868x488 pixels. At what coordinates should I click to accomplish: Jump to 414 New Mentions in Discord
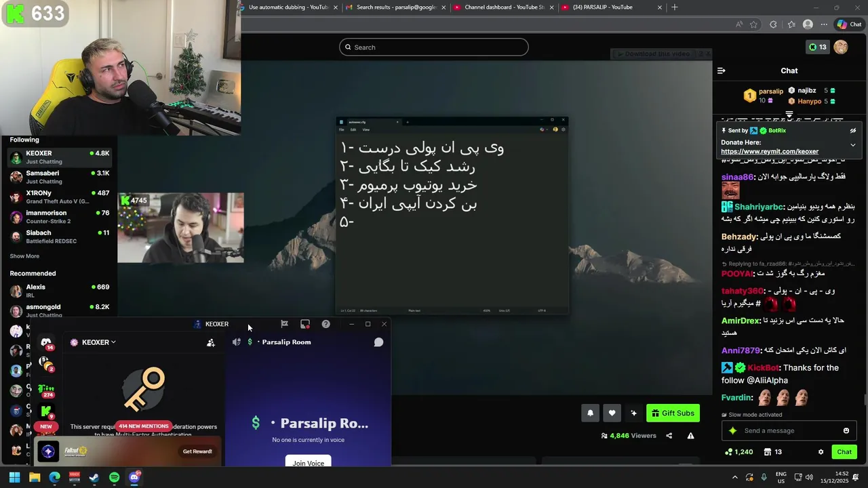(x=143, y=426)
